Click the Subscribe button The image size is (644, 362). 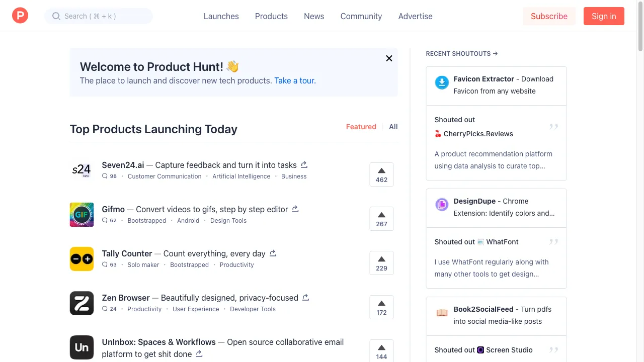coord(549,16)
